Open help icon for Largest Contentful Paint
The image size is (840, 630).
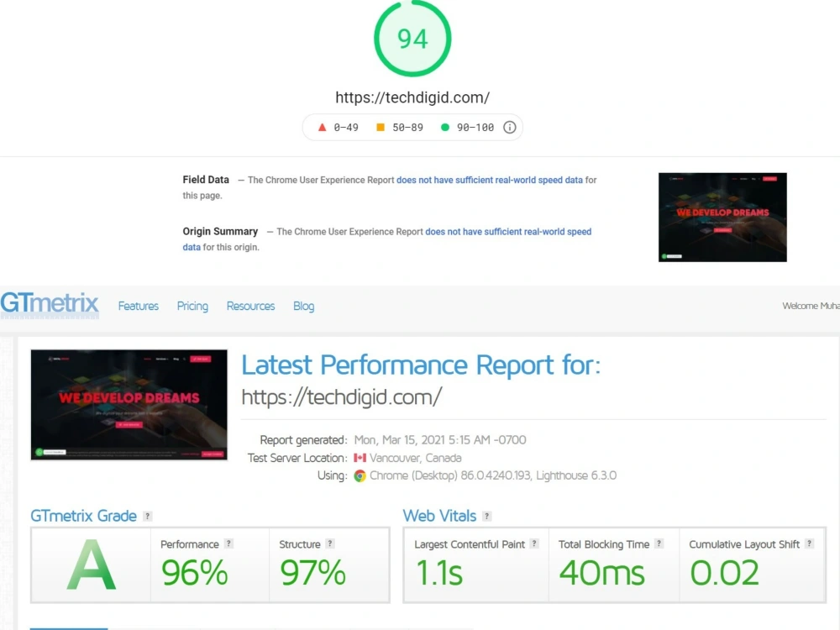(x=534, y=543)
